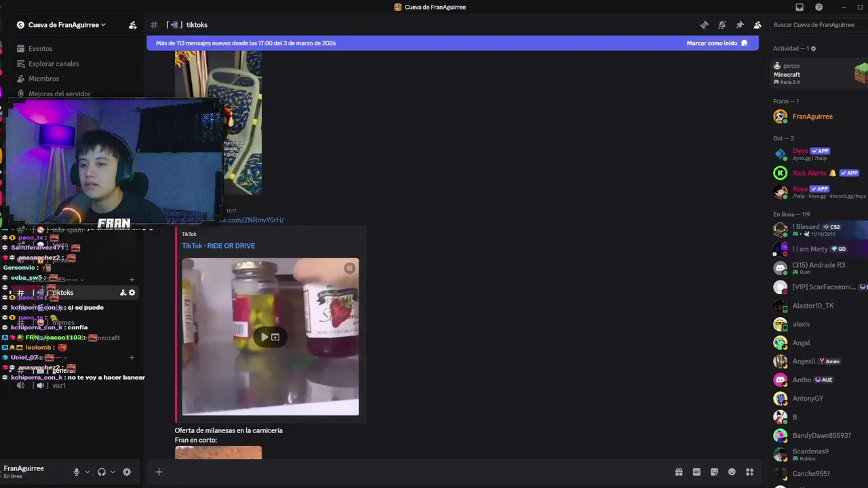
Task: Open user settings gear icon
Action: 127,472
